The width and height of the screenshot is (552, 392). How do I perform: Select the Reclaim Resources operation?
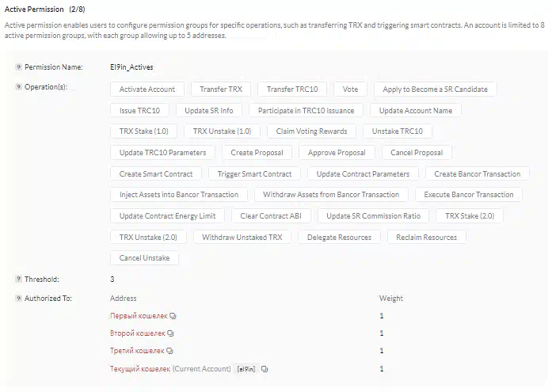click(x=427, y=237)
